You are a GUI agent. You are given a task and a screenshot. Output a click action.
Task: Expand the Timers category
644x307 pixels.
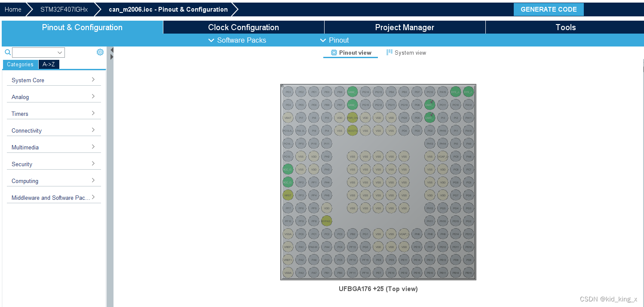[54, 114]
